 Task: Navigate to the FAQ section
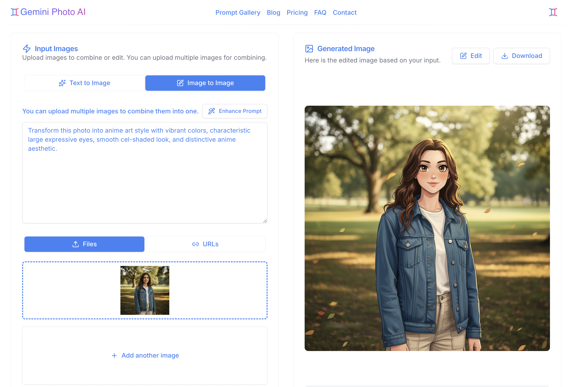(x=320, y=12)
